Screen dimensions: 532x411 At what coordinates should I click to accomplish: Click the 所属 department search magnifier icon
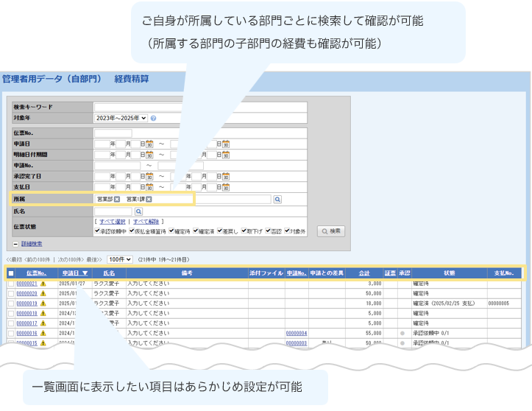pyautogui.click(x=277, y=199)
